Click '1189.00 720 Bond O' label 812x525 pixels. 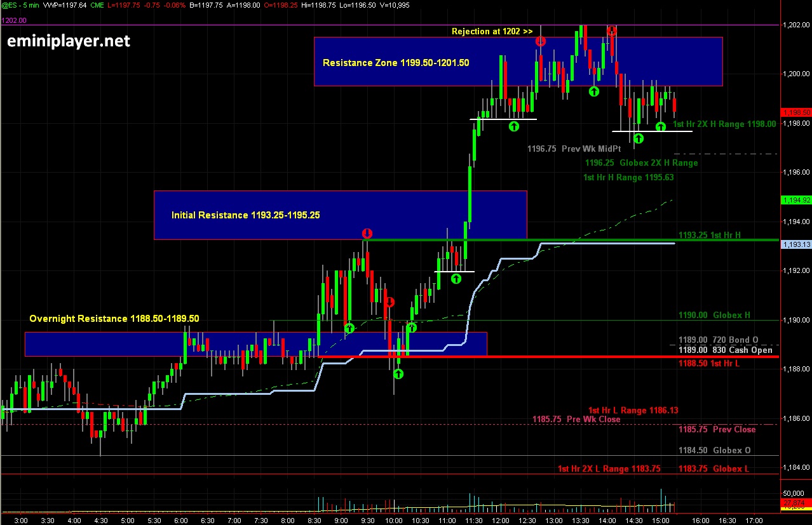[x=718, y=340]
